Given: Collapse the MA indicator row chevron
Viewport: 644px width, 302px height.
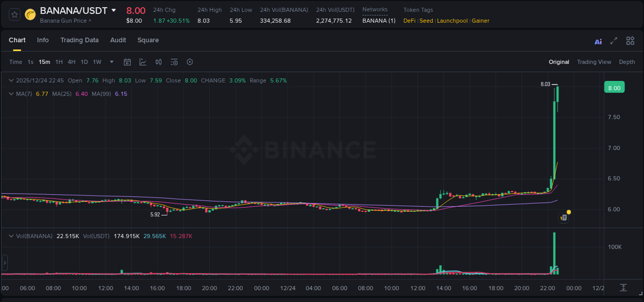Looking at the screenshot, I should pos(11,94).
